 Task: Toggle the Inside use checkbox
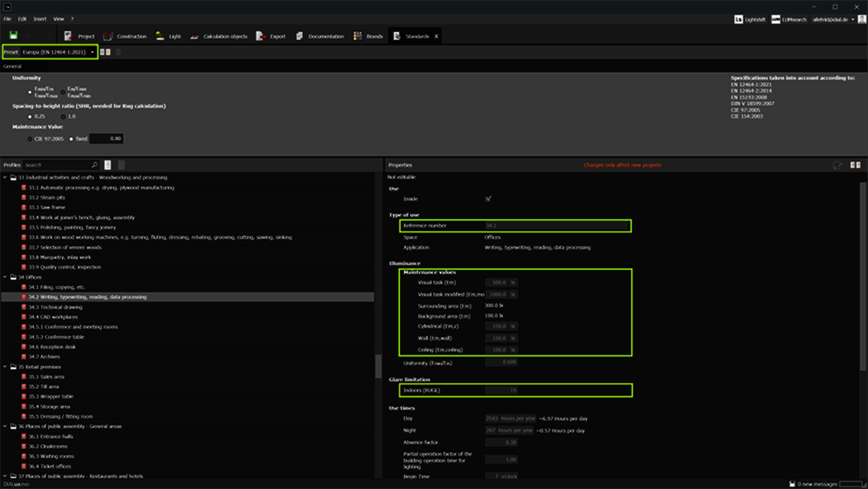(x=488, y=199)
